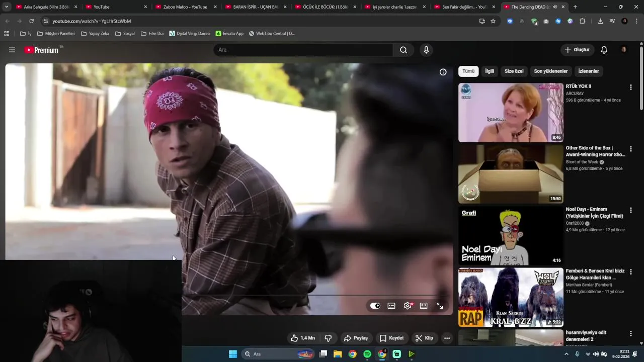Reload the current page
Viewport: 644px width, 362px height.
click(x=31, y=21)
